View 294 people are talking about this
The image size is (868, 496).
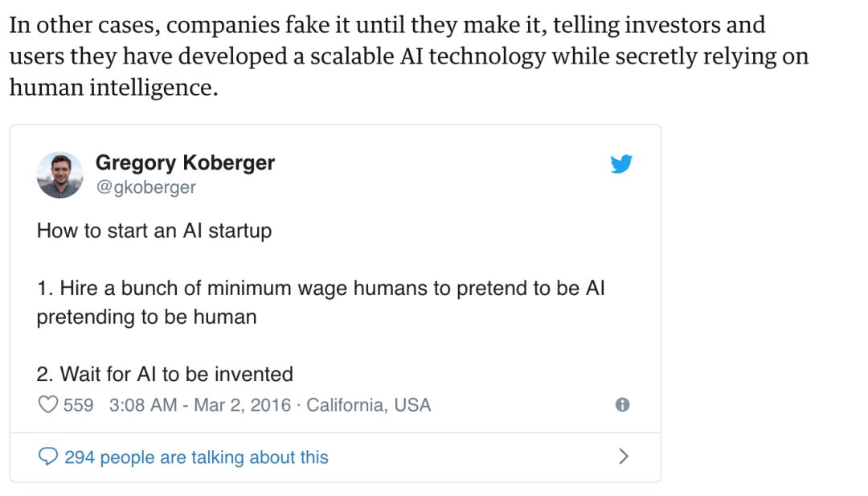[196, 457]
